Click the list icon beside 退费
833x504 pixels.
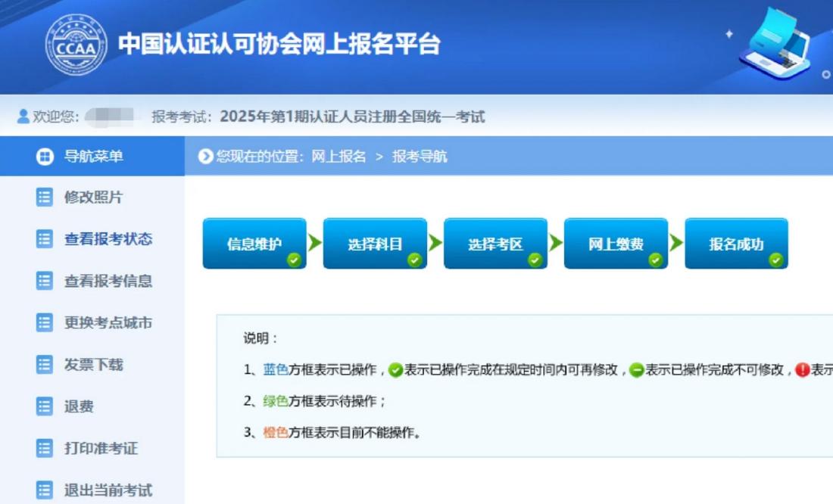(44, 407)
